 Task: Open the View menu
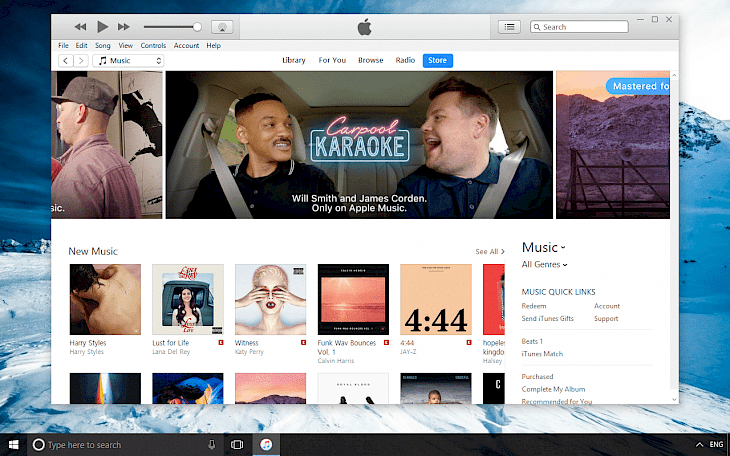pos(126,45)
